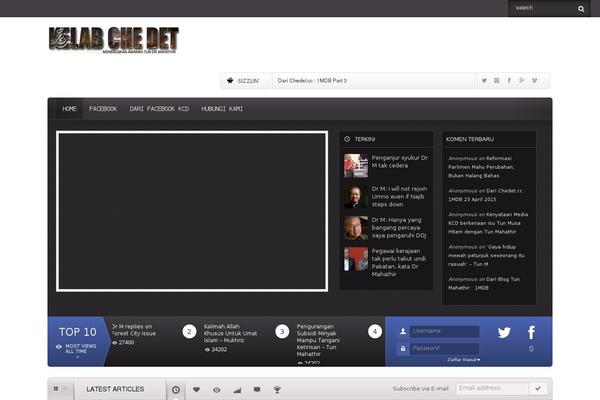This screenshot has width=600, height=400.
Task: Expand the 'Most Views All Time' selector
Action: coord(78,349)
